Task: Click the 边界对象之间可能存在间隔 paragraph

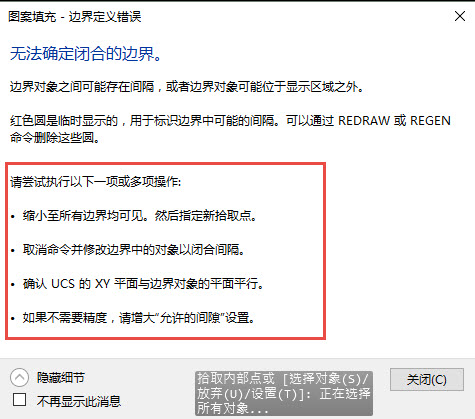Action: [187, 87]
